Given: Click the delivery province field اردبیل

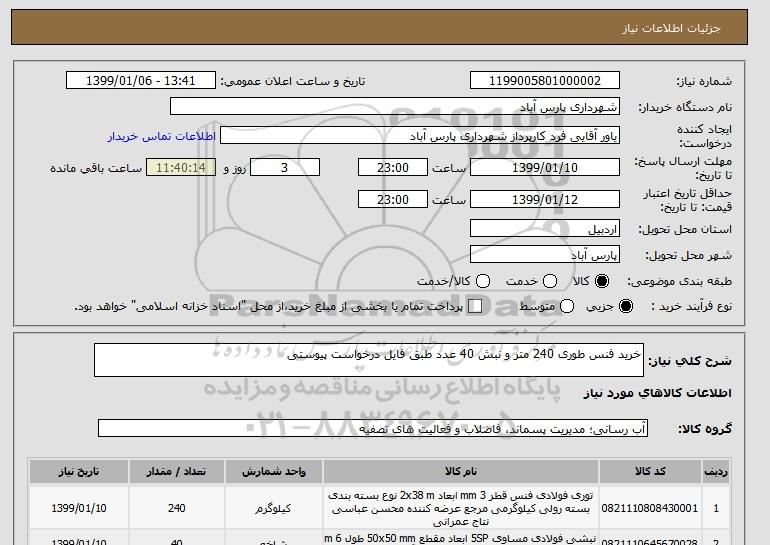Looking at the screenshot, I should click(x=545, y=229).
